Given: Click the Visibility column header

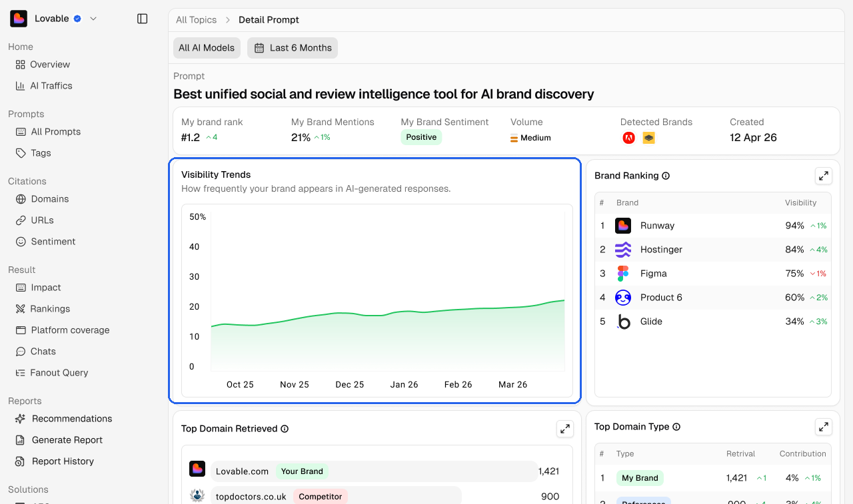Looking at the screenshot, I should click(800, 202).
